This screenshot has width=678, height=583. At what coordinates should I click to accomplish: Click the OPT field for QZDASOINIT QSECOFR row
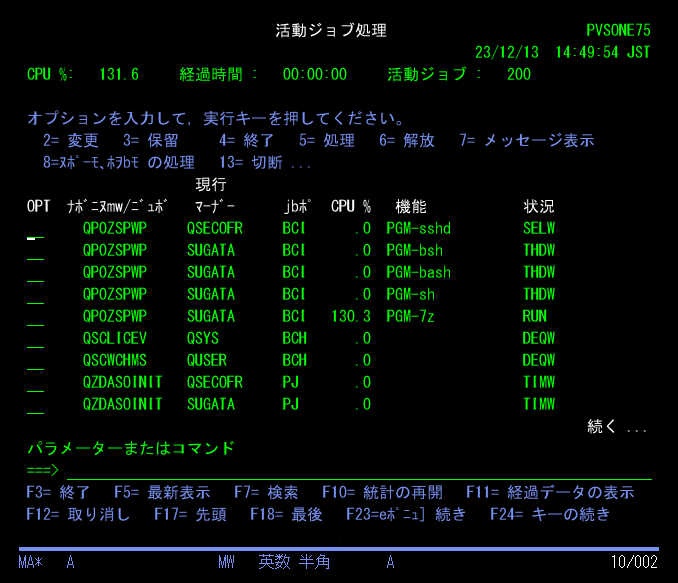click(x=35, y=384)
